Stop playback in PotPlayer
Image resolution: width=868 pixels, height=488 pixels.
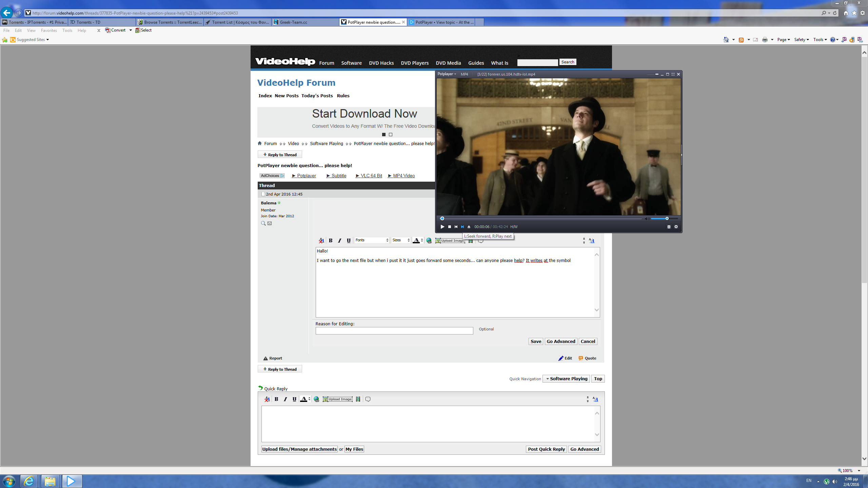(449, 227)
